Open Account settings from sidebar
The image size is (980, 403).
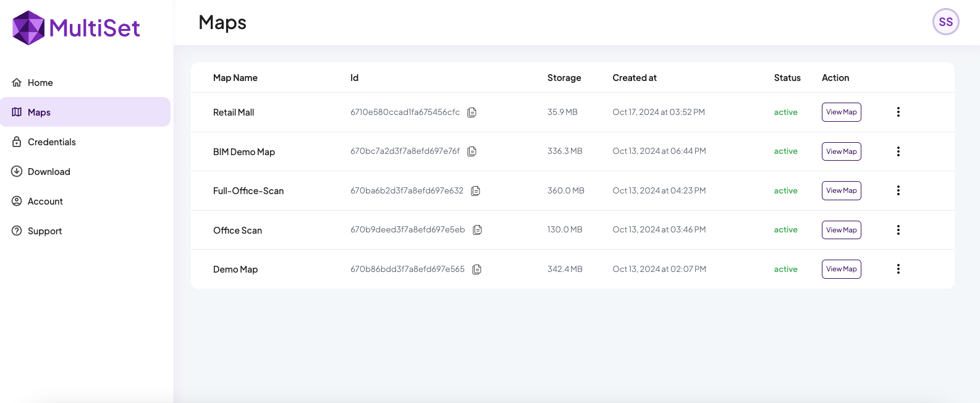click(45, 201)
